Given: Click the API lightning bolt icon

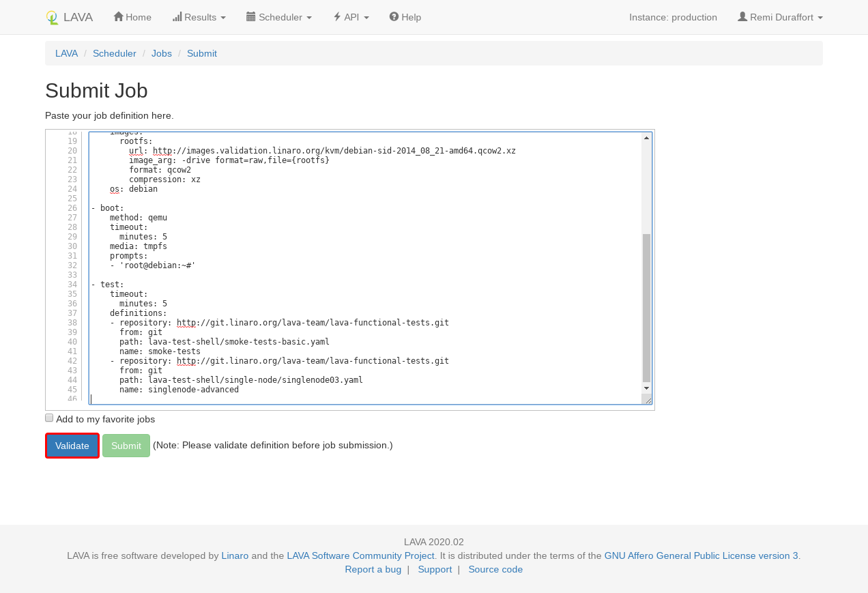Looking at the screenshot, I should coord(337,17).
